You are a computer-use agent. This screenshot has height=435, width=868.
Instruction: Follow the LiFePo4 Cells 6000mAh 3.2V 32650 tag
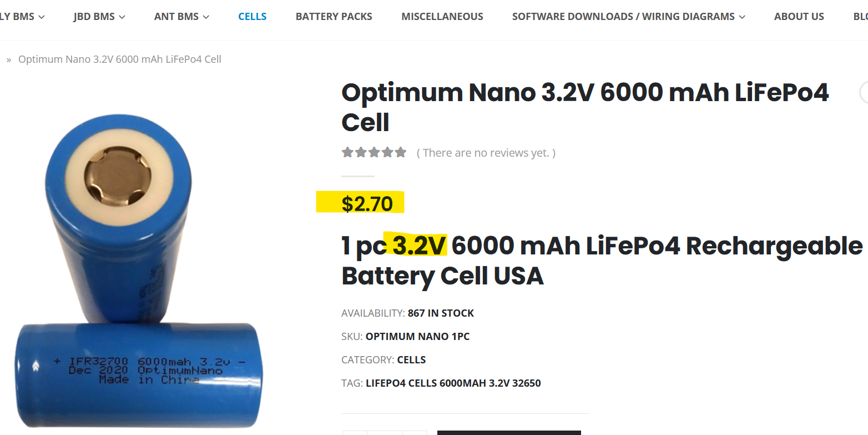[453, 383]
